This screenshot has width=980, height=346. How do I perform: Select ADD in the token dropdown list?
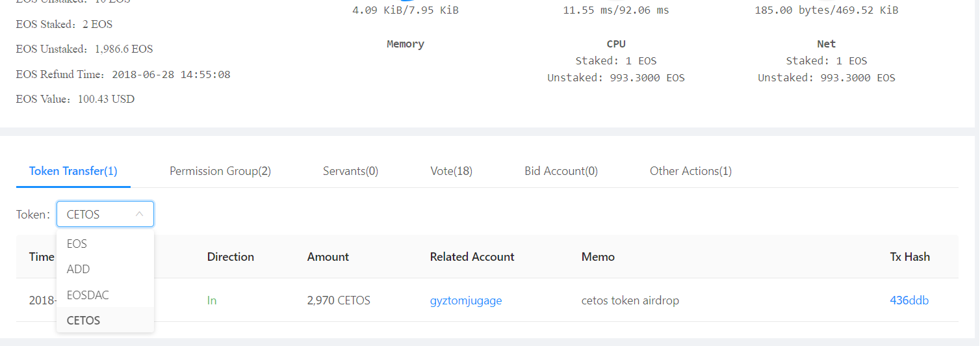click(x=79, y=269)
